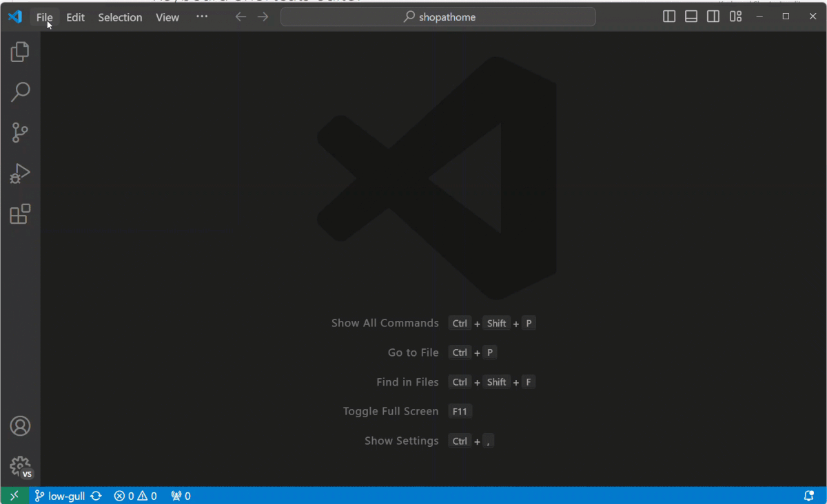The width and height of the screenshot is (827, 504).
Task: Click the synchronize changes icon
Action: click(96, 495)
